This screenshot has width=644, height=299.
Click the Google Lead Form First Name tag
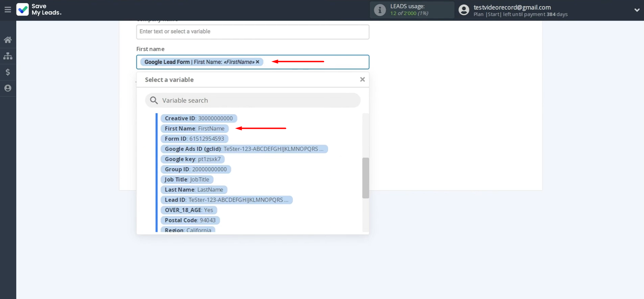202,62
